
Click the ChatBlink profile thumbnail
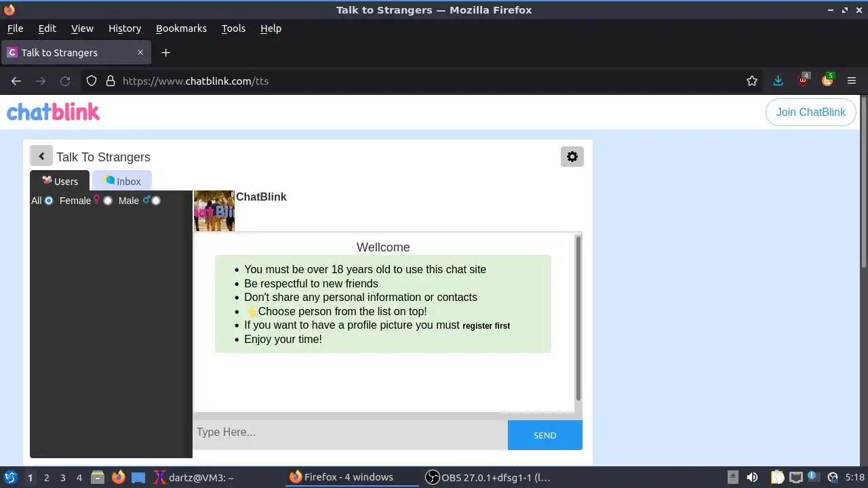pos(214,211)
